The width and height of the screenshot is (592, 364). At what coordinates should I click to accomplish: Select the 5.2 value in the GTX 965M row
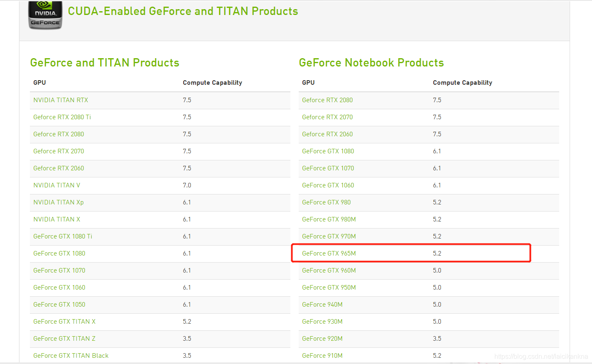(x=437, y=253)
